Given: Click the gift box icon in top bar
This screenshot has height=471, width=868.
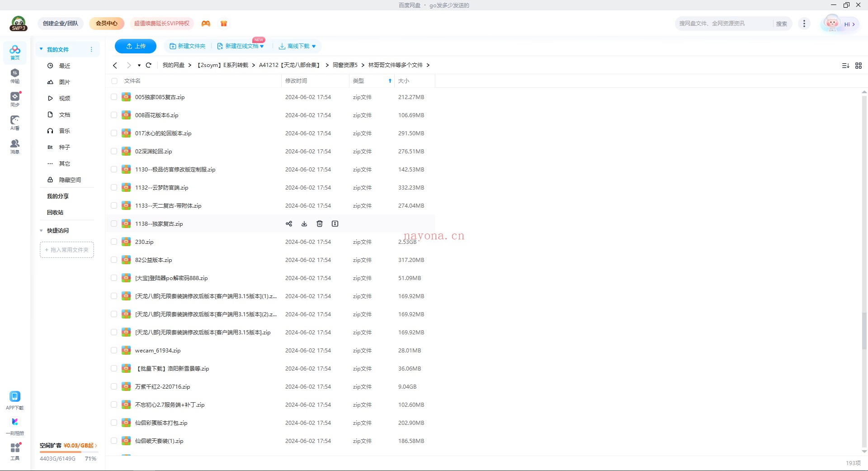Looking at the screenshot, I should pos(224,24).
